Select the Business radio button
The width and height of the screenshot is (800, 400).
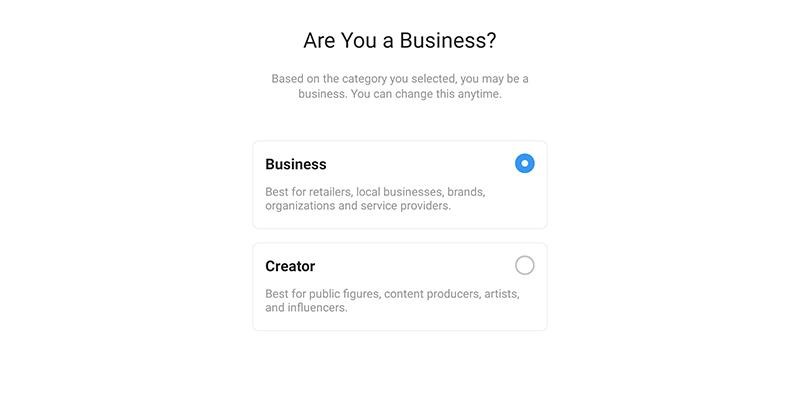pyautogui.click(x=525, y=163)
